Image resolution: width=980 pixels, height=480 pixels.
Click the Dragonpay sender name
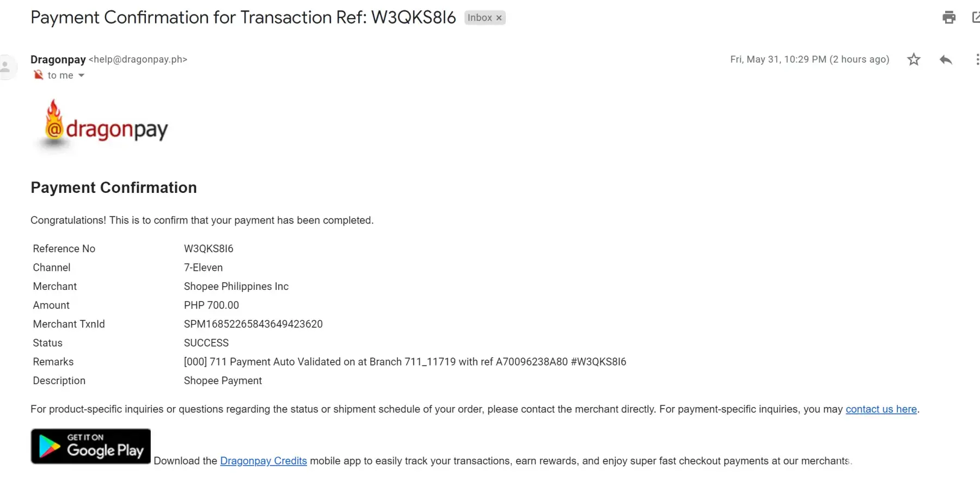pos(58,59)
